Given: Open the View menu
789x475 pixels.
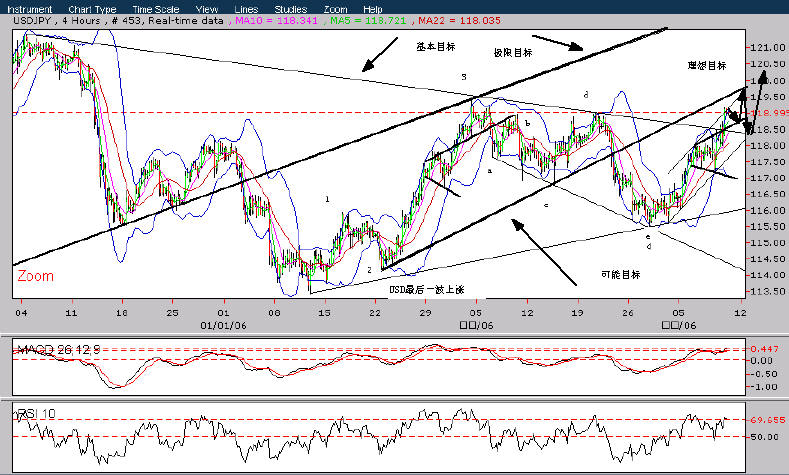Looking at the screenshot, I should (x=207, y=9).
